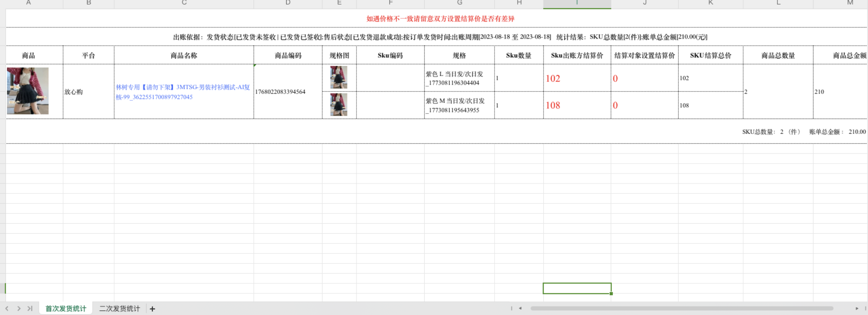
Task: Click the 商品总数量 header cell
Action: (x=778, y=55)
